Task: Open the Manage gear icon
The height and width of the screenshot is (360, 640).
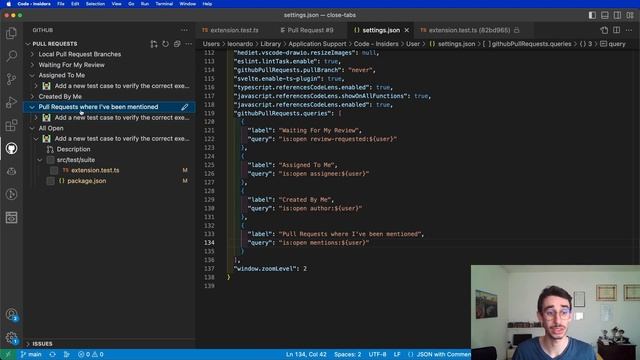Action: coord(11,338)
